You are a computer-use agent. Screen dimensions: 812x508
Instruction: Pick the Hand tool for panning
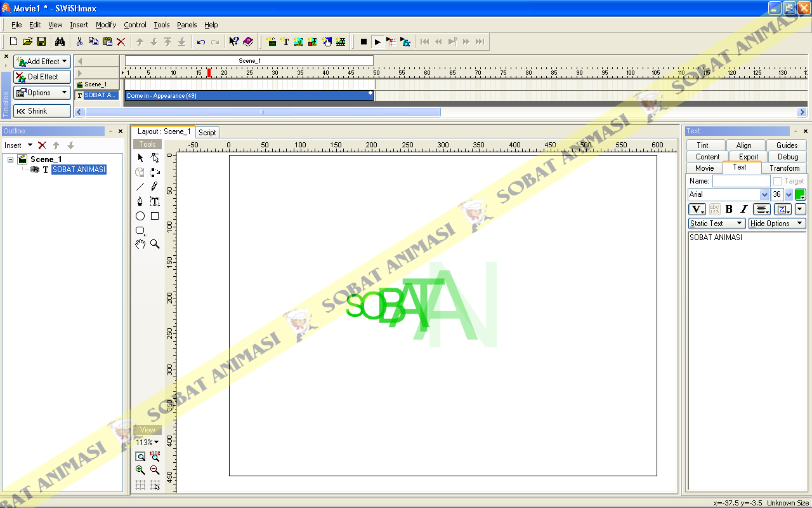(141, 243)
